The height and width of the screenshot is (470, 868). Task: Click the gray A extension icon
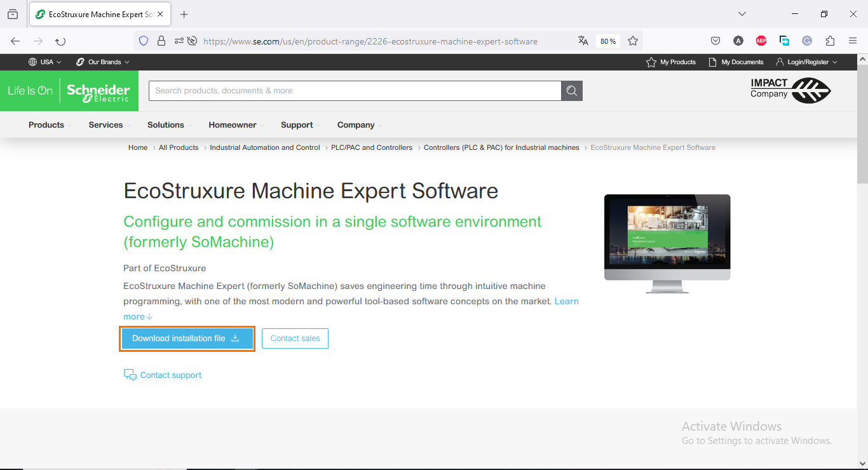point(738,41)
